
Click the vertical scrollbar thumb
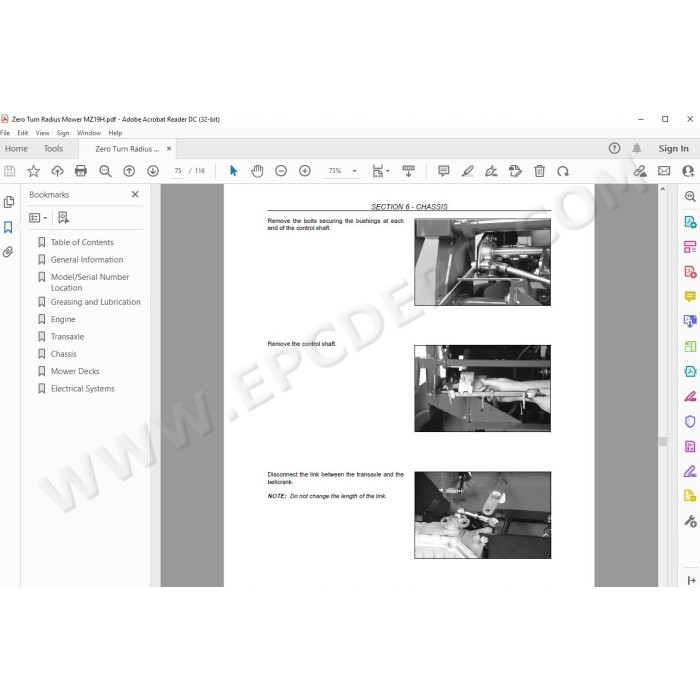click(662, 441)
